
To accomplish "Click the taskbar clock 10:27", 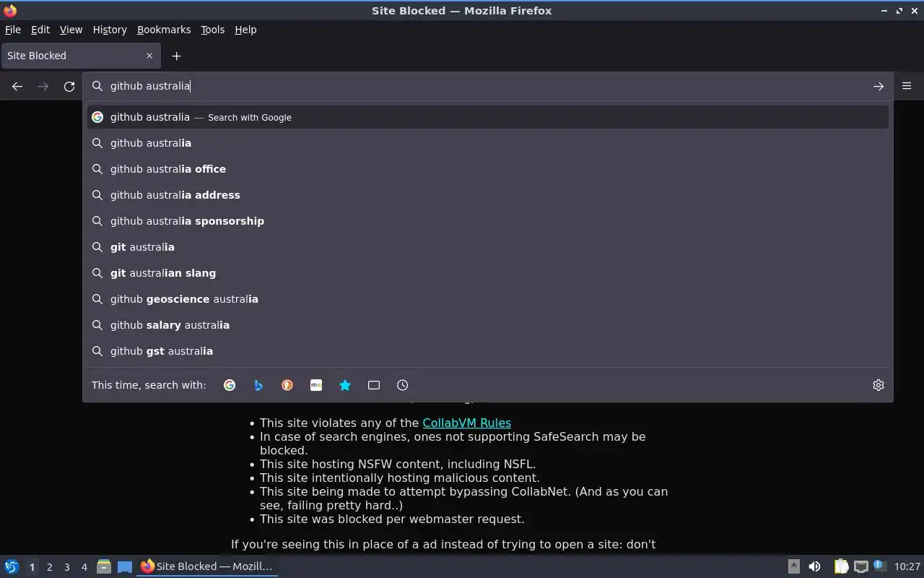I will click(x=907, y=566).
